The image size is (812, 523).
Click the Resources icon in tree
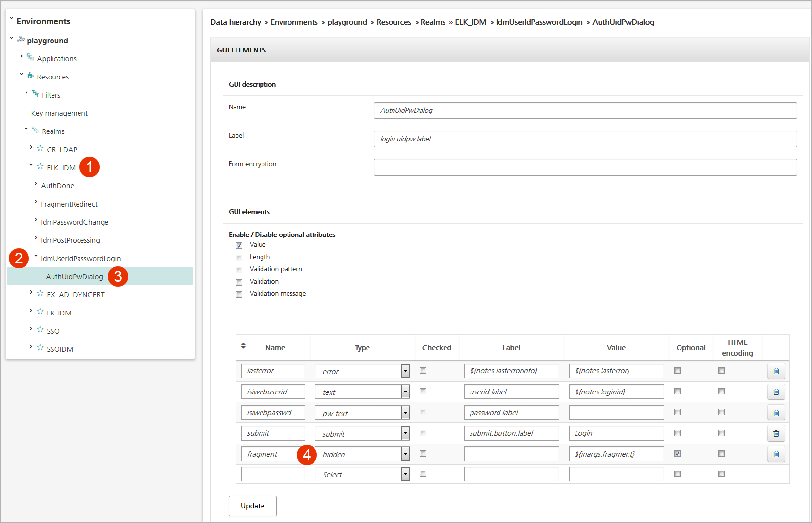[30, 76]
